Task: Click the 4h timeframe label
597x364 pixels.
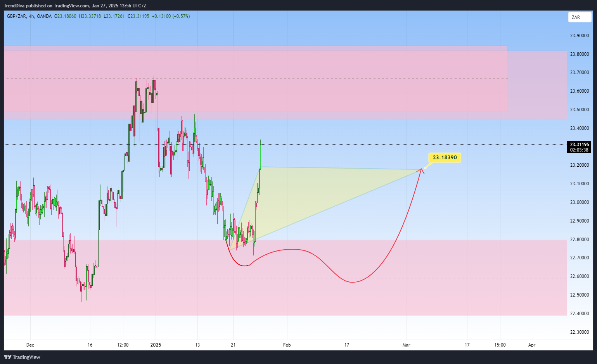Action: (x=31, y=16)
